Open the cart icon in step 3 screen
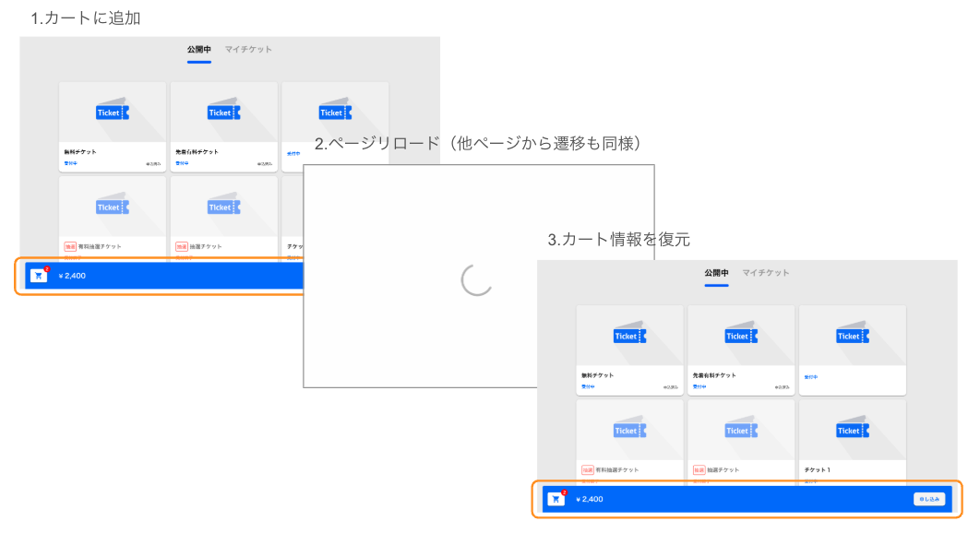This screenshot has width=980, height=533. tap(556, 499)
